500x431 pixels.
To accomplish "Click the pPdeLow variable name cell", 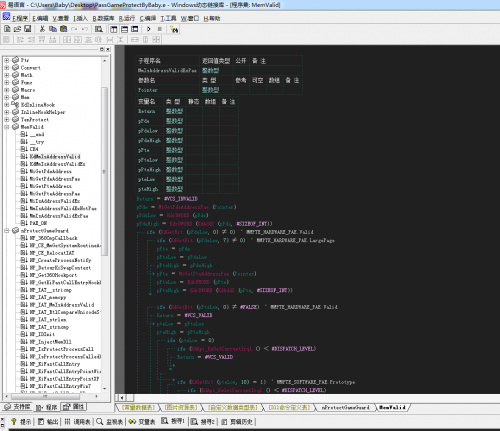I will 150,131.
